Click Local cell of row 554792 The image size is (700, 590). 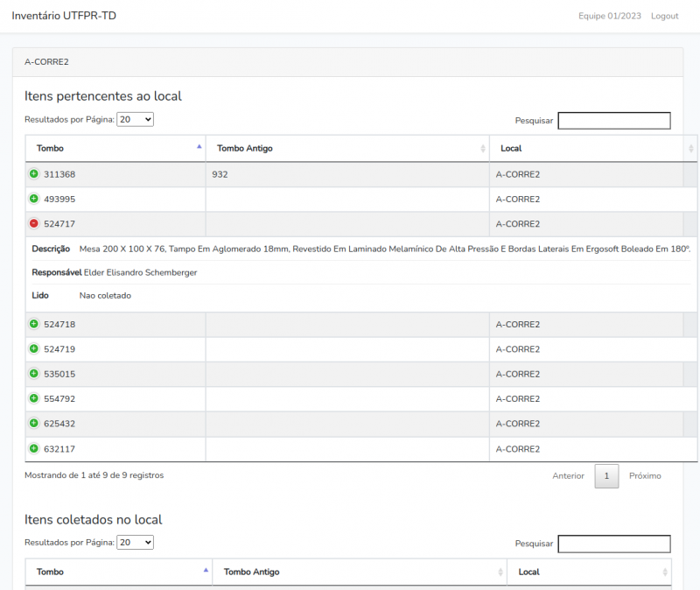pos(593,399)
